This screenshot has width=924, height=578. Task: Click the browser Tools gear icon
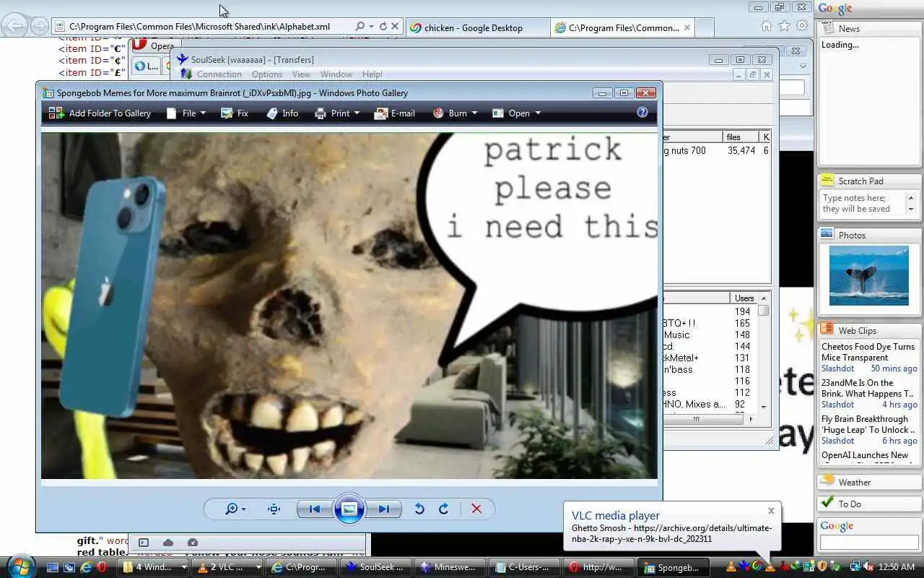click(x=802, y=25)
